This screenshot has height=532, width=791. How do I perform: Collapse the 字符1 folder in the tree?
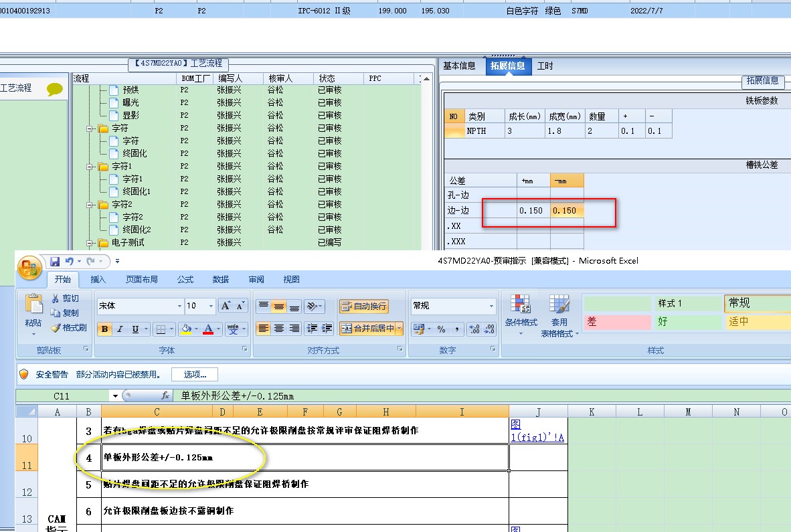(x=89, y=167)
